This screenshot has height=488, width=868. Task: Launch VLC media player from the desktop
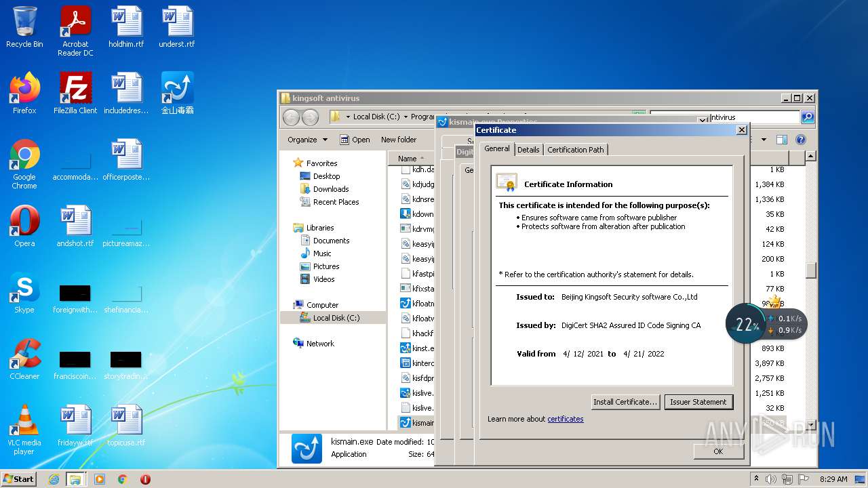[x=24, y=430]
